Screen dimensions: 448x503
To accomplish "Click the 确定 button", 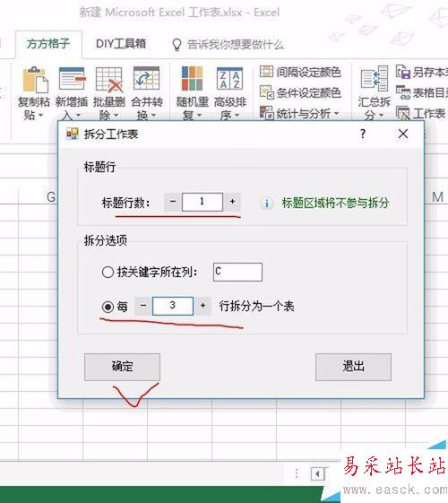I will (122, 367).
